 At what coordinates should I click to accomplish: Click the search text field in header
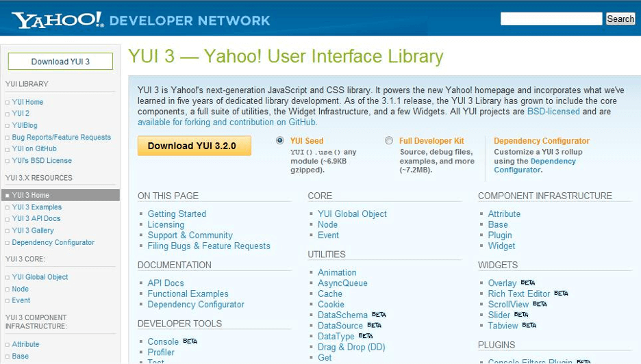(x=551, y=18)
